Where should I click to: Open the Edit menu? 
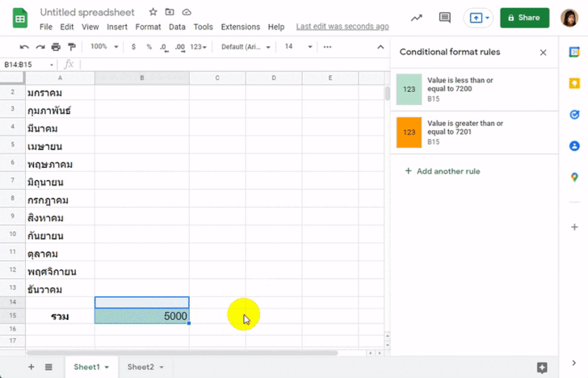point(67,27)
